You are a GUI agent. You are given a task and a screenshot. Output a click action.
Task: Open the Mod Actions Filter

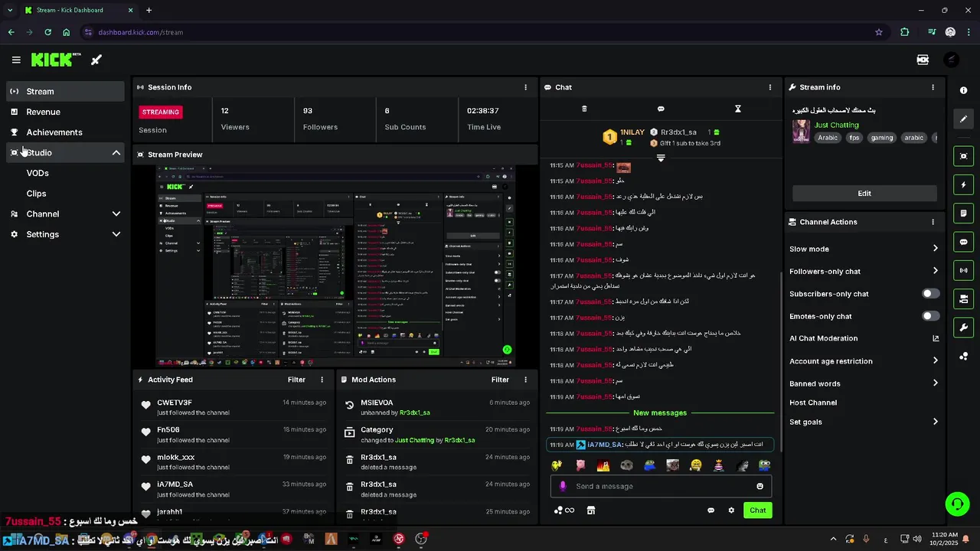[x=500, y=380]
